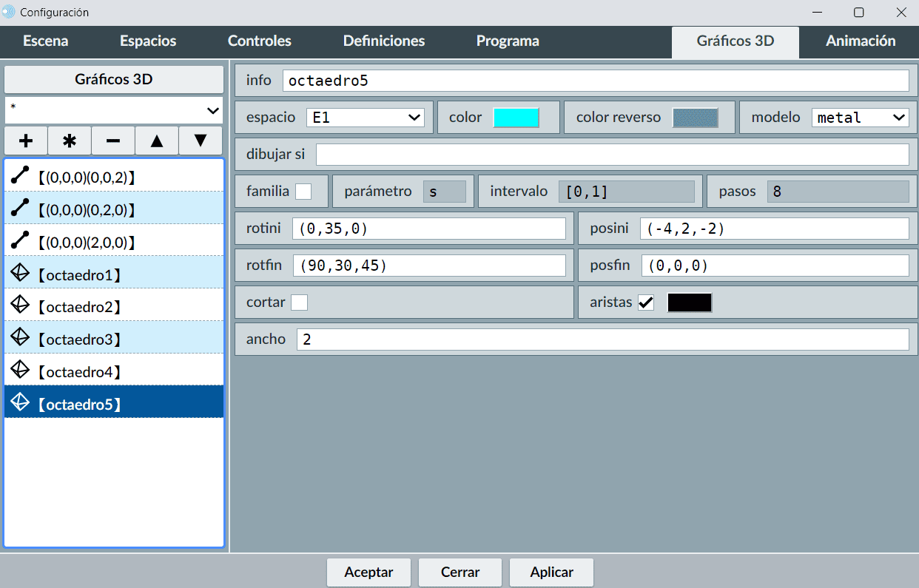Screen dimensions: 919x588
Task: Open the modelo metal dropdown
Action: point(860,118)
